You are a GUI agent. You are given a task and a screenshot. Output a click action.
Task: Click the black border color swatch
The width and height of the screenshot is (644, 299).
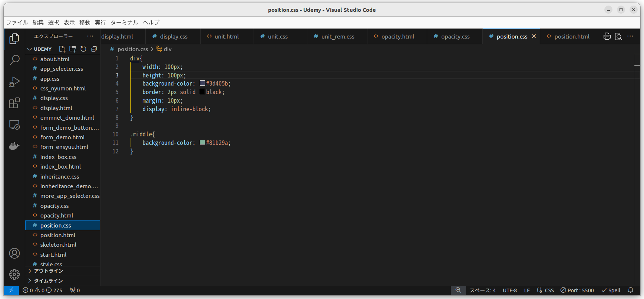202,92
